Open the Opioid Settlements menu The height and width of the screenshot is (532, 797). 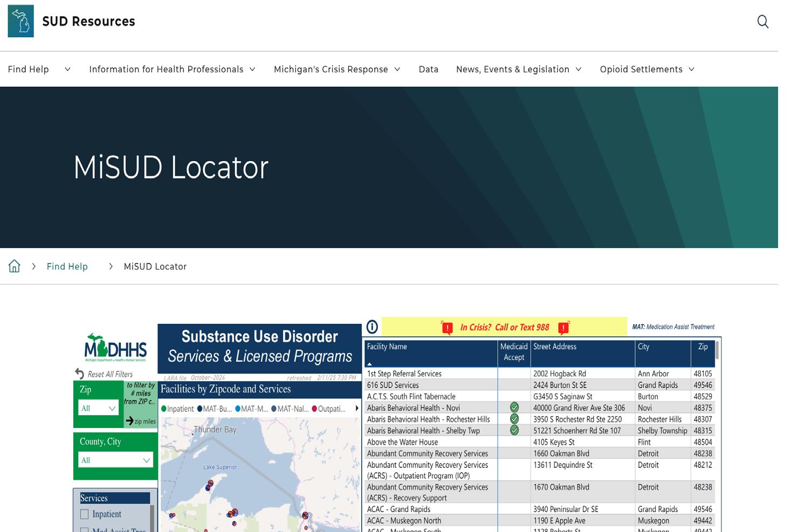click(641, 69)
